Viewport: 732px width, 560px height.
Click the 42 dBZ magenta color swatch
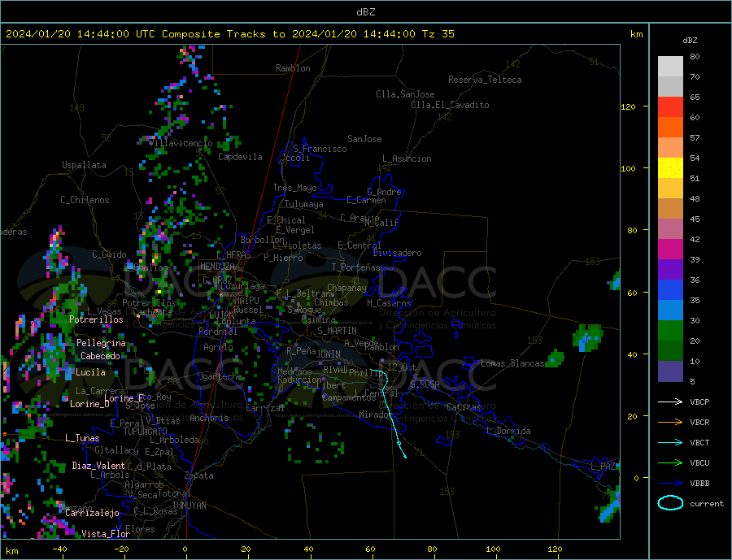[x=670, y=250]
